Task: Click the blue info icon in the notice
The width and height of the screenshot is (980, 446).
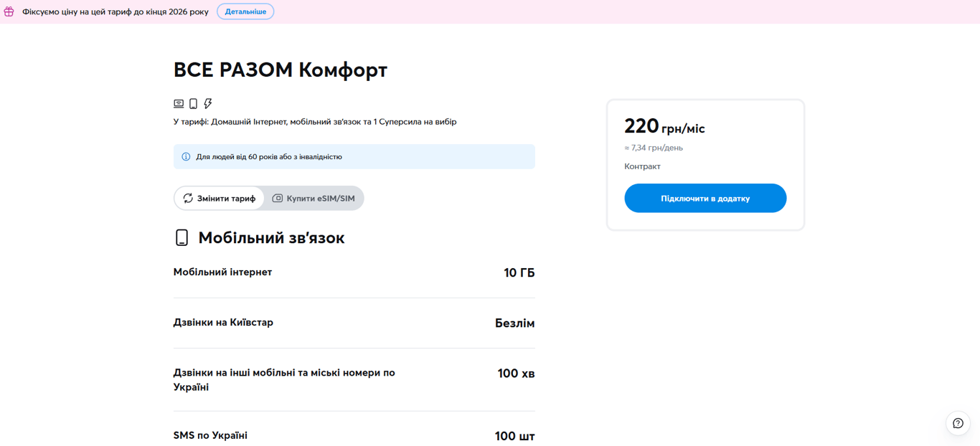Action: tap(186, 157)
